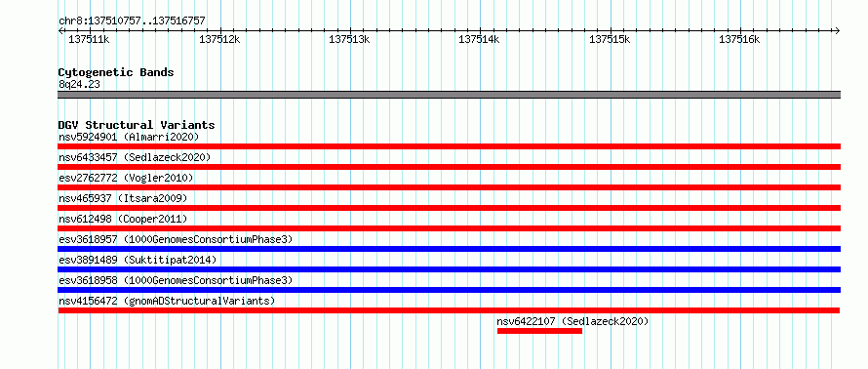Click the red bar under nsv612498

click(x=449, y=228)
